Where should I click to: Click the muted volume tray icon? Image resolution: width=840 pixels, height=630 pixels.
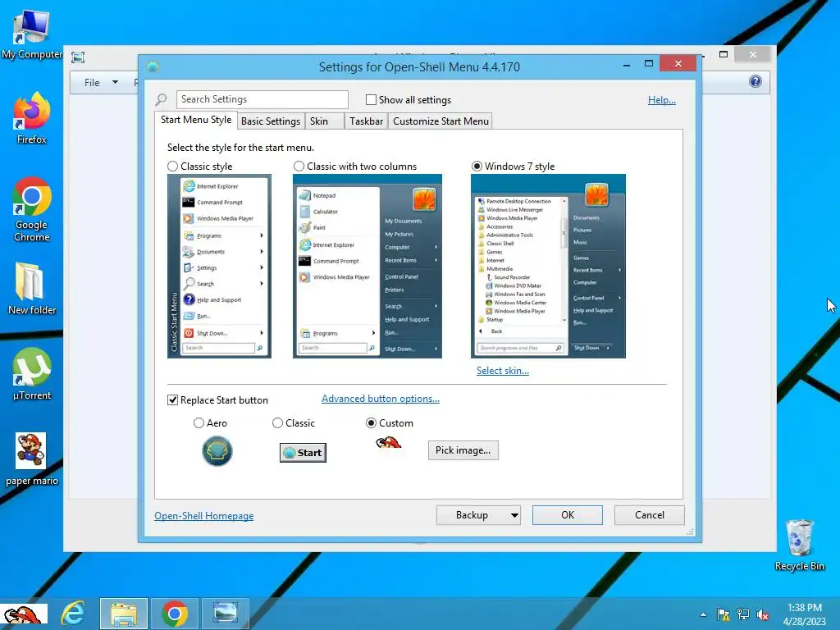[763, 615]
